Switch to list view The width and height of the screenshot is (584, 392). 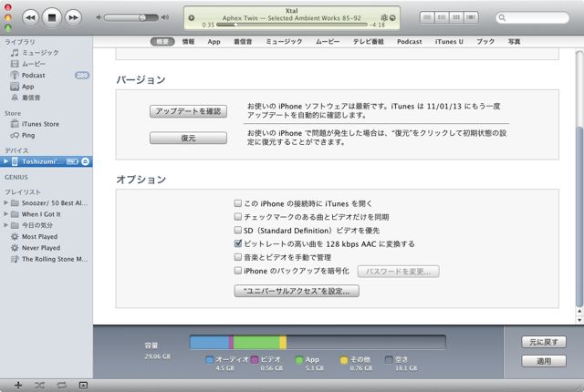[427, 17]
